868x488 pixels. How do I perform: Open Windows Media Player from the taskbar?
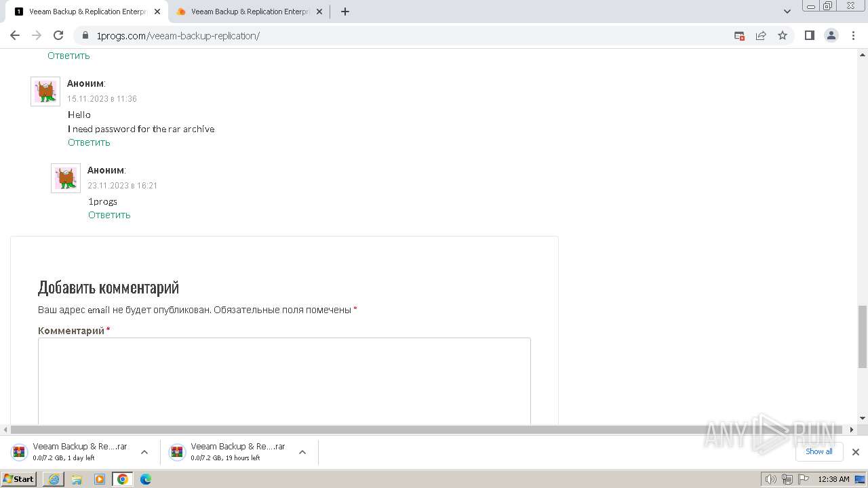(100, 479)
